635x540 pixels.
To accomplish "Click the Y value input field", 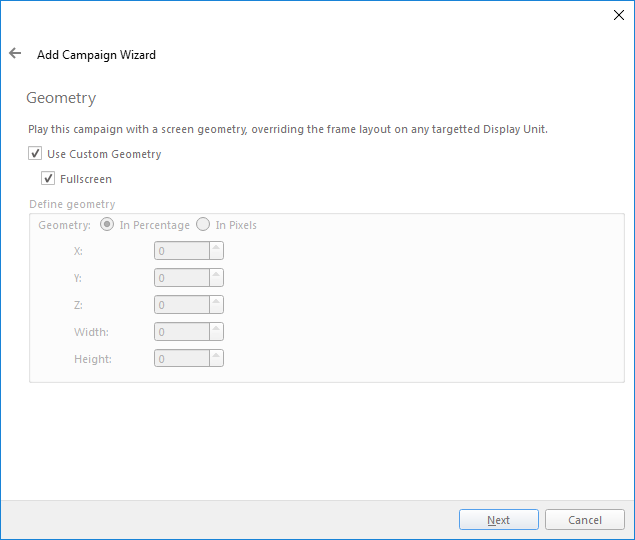I will click(181, 278).
